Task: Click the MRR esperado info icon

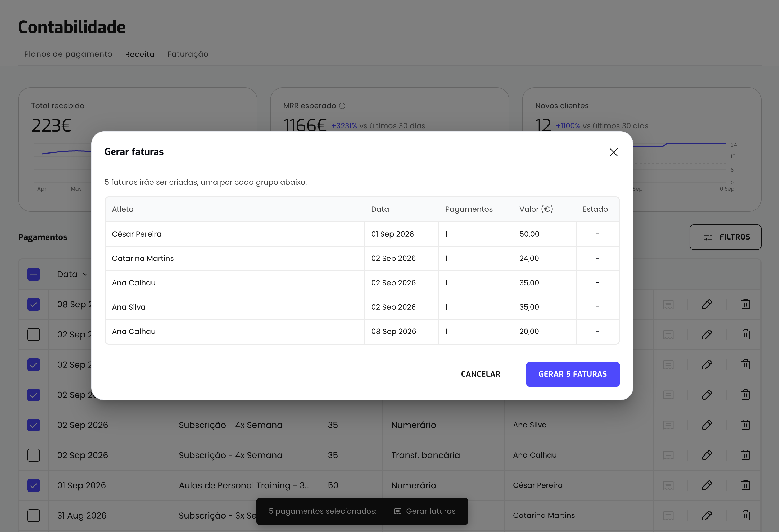Action: 342,106
